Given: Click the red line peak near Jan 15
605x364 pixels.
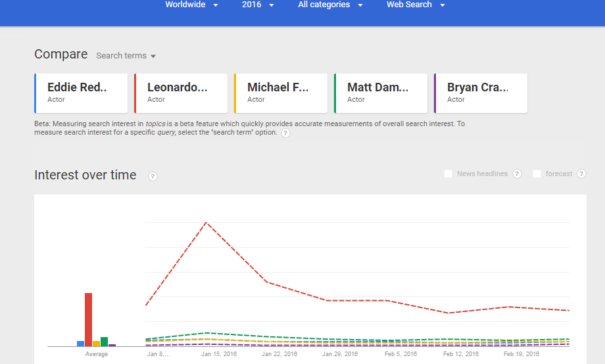Looking at the screenshot, I should (206, 223).
